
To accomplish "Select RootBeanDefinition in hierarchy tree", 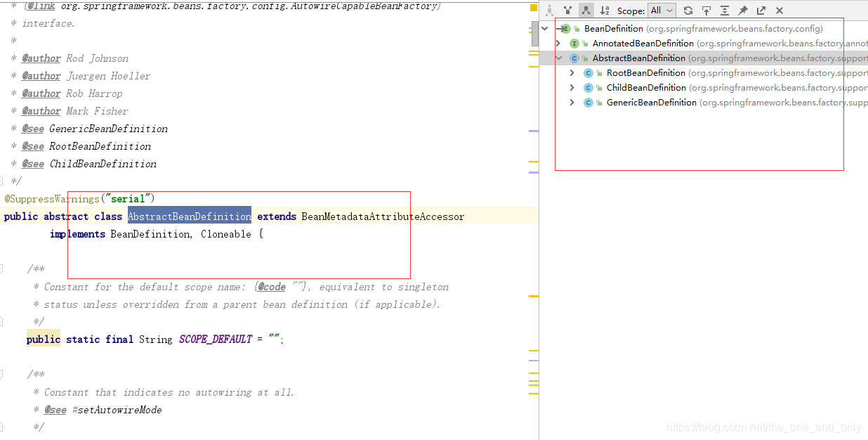I will coord(704,73).
